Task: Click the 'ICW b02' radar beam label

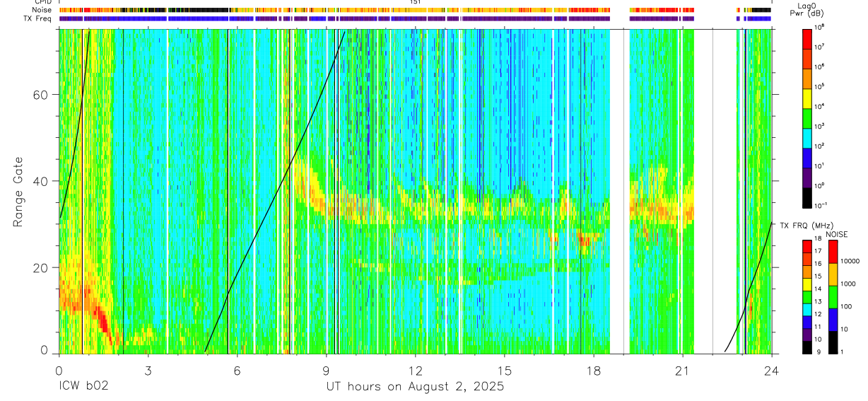Action: pos(83,387)
